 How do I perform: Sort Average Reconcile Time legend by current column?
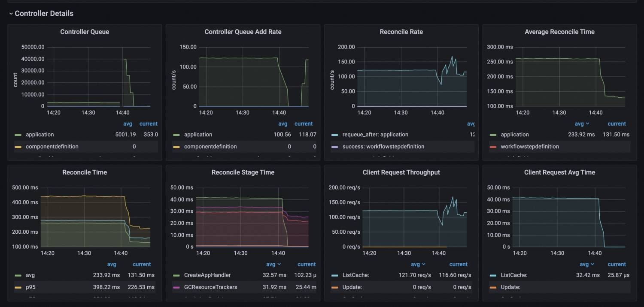pos(617,124)
